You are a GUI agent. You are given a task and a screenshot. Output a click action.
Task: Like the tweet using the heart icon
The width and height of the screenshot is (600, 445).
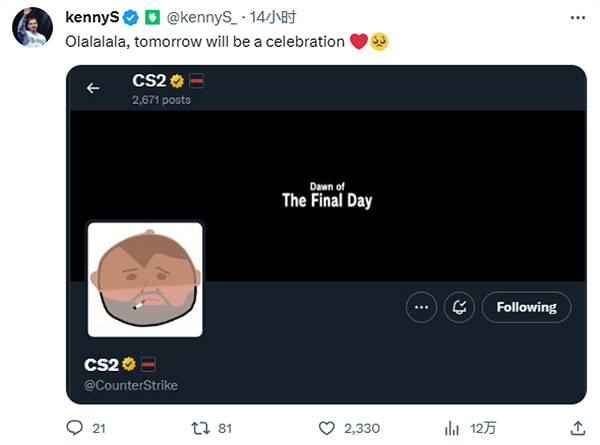328,428
